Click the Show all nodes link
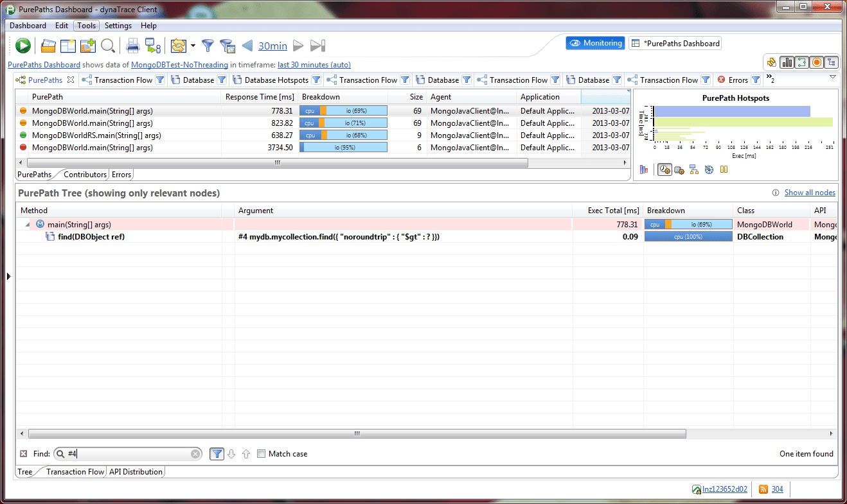This screenshot has width=847, height=504. click(810, 193)
